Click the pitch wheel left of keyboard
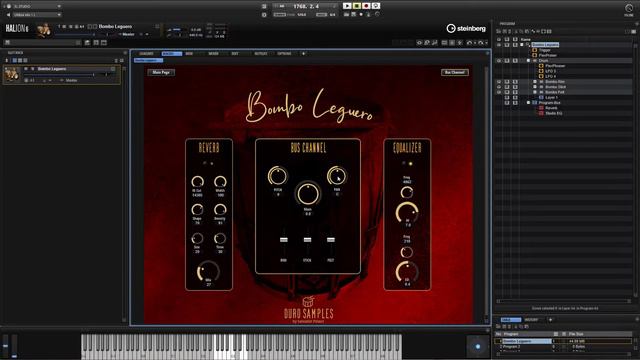Screen dimensions: 640x360 coord(6,346)
